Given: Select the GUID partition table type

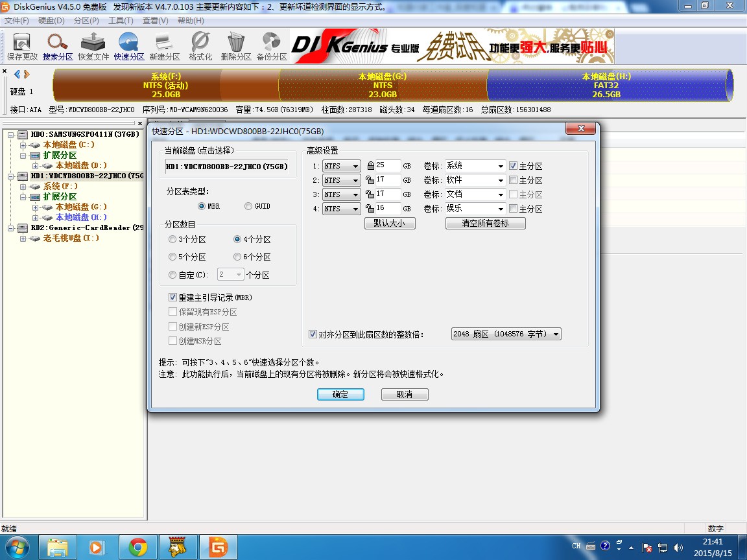Looking at the screenshot, I should click(x=248, y=206).
